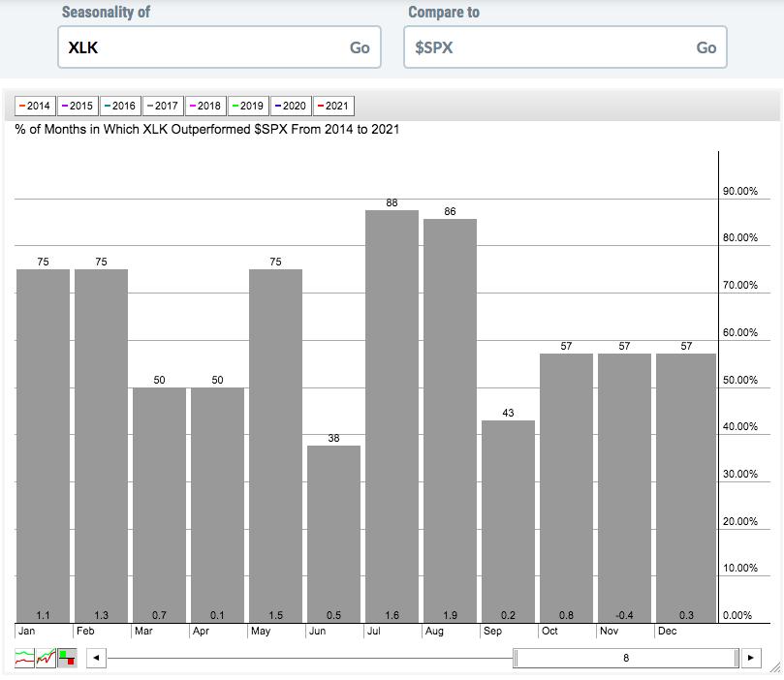The width and height of the screenshot is (784, 680).
Task: Click the right arrow of the year slider
Action: pyautogui.click(x=750, y=659)
